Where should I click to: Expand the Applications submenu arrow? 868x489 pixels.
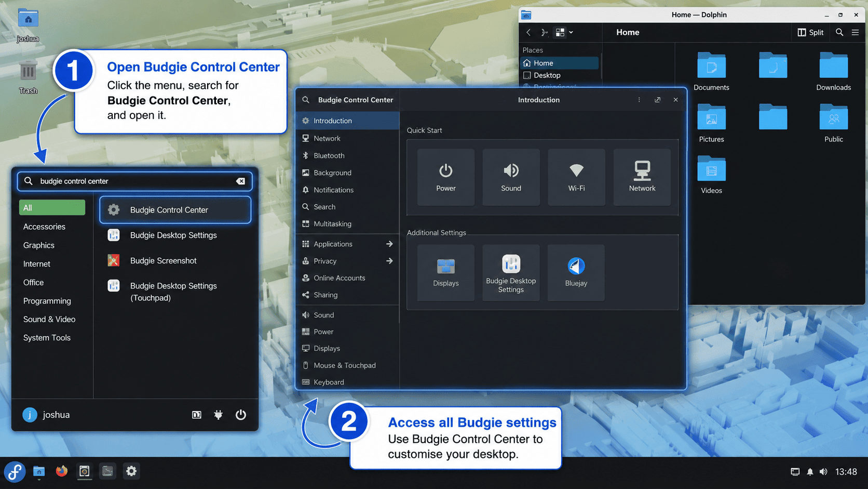point(389,244)
